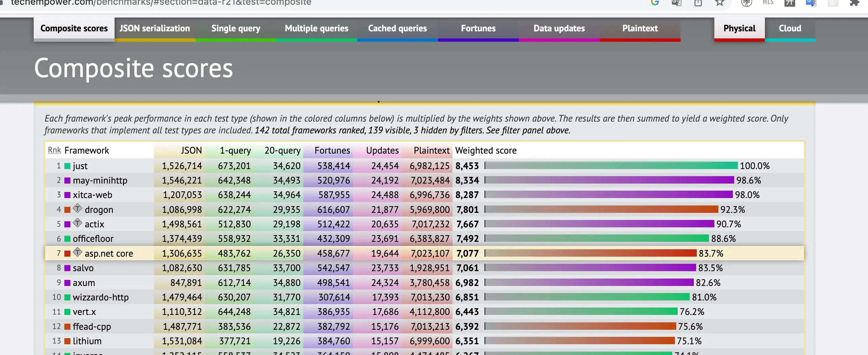The width and height of the screenshot is (868, 355).
Task: Click the Rnk column header link
Action: 54,150
